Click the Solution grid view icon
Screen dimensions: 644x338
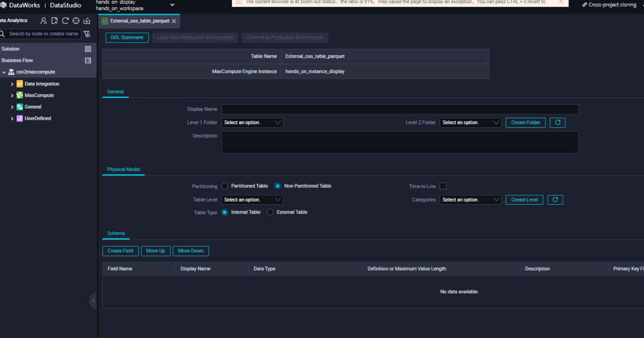(x=88, y=49)
